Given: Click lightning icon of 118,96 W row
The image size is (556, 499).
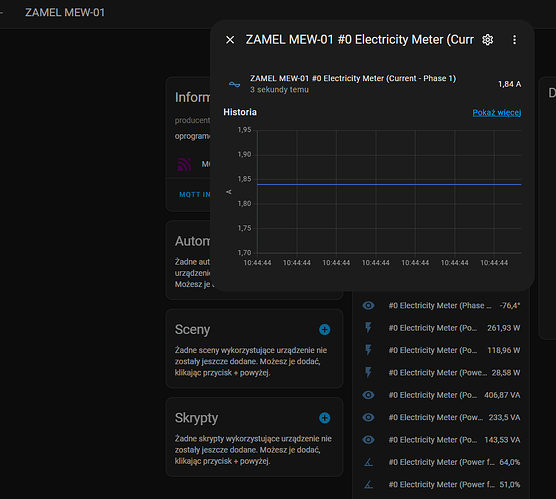Looking at the screenshot, I should (368, 350).
